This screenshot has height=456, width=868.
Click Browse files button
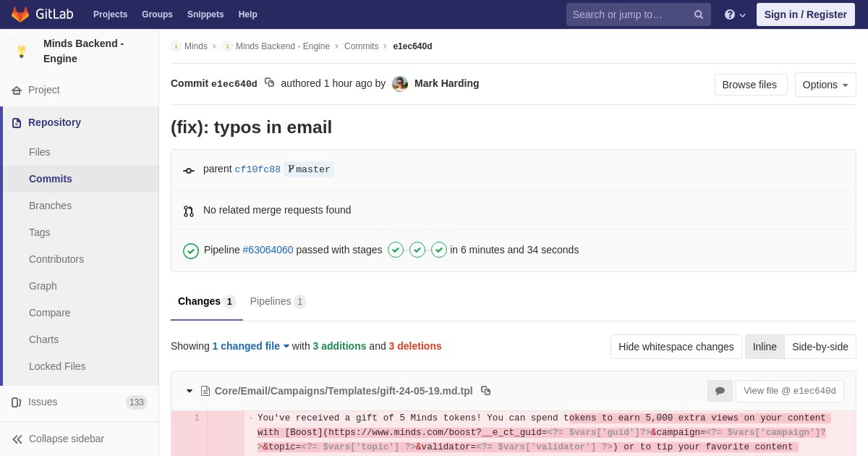pos(751,85)
